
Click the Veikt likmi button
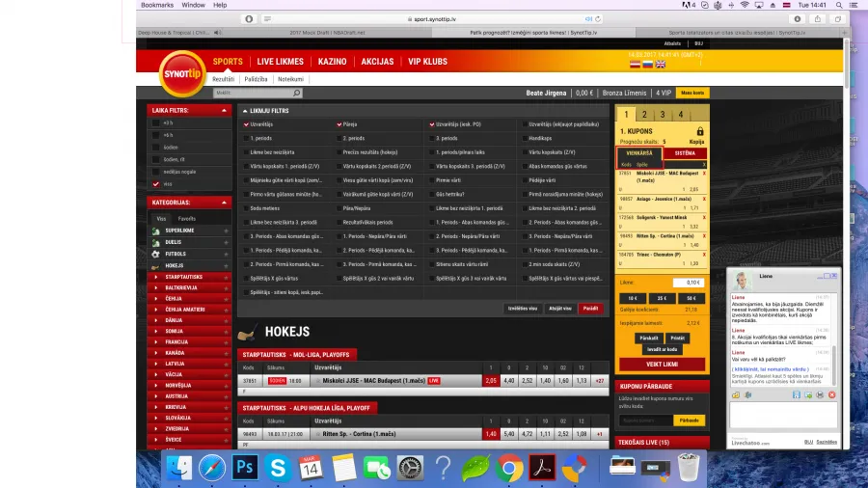662,364
